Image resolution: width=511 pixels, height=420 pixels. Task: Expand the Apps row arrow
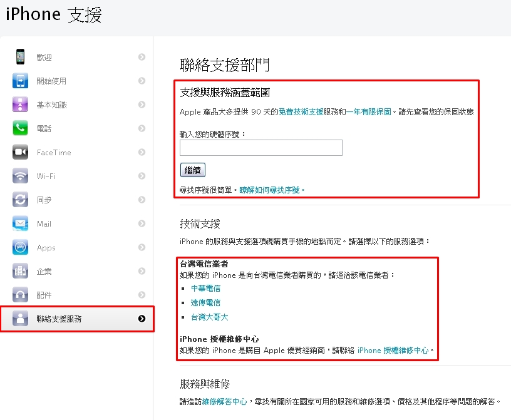[142, 247]
